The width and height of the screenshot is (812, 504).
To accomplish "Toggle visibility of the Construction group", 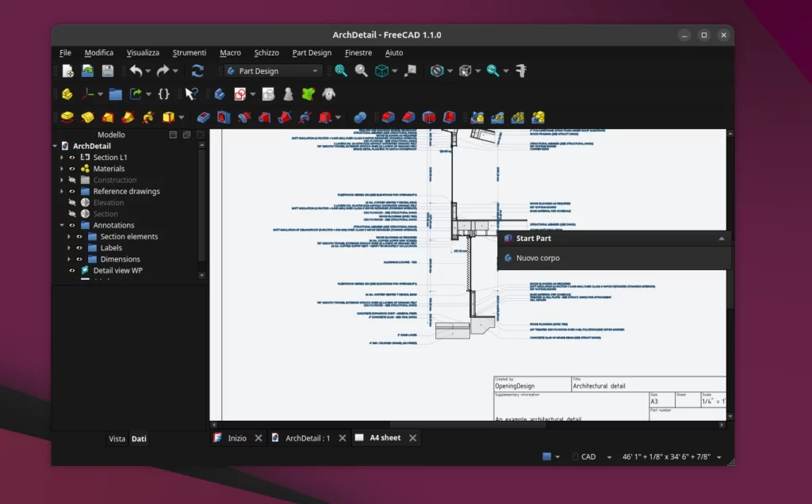I will pos(71,180).
